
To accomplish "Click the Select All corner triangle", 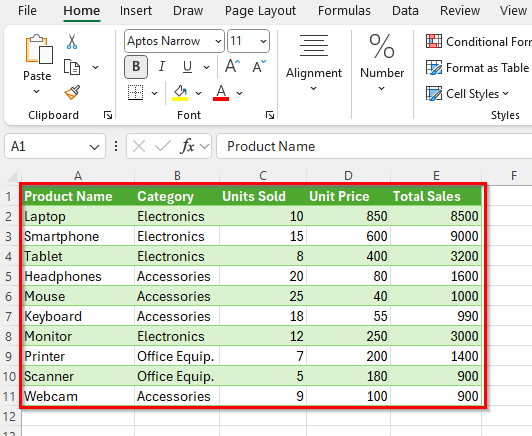I will (x=12, y=176).
